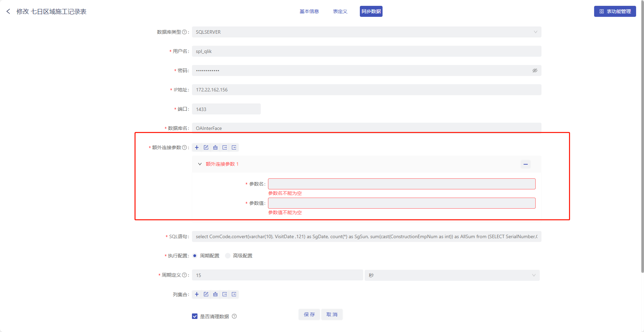
Task: Go back using the left arrow
Action: [x=8, y=11]
